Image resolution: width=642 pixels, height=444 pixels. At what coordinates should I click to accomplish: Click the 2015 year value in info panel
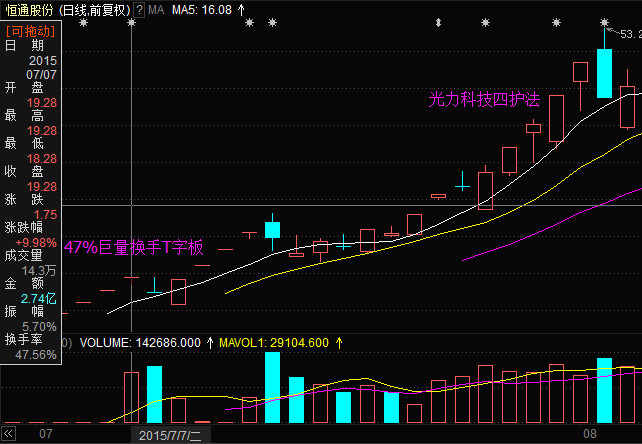point(43,61)
